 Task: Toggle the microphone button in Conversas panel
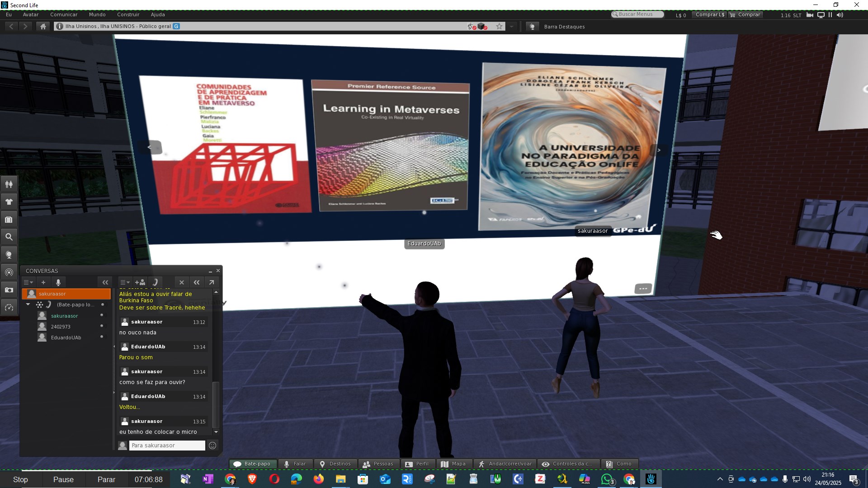[x=58, y=282]
